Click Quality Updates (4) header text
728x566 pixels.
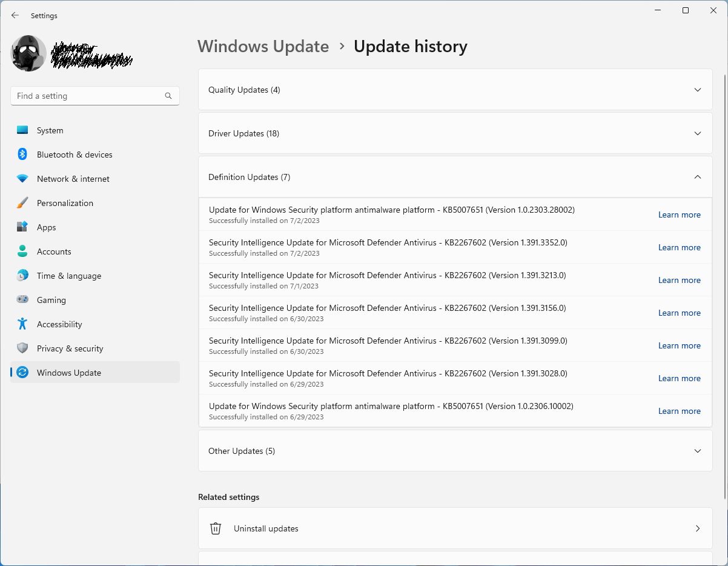(x=244, y=90)
